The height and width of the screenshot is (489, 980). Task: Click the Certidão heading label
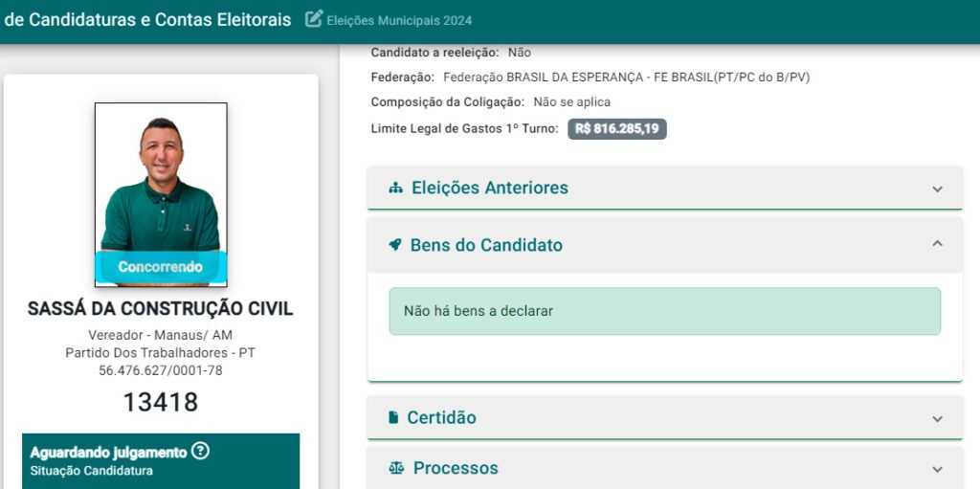point(441,418)
